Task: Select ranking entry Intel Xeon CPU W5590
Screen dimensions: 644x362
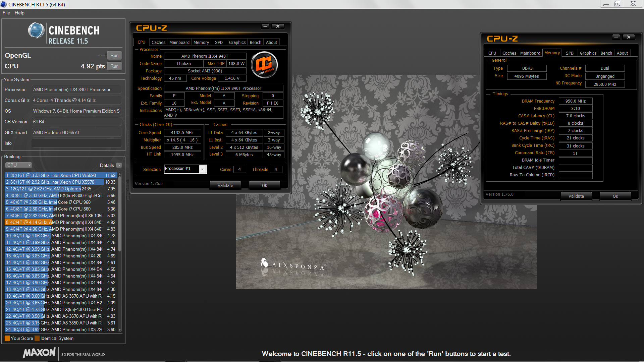Action: click(60, 175)
